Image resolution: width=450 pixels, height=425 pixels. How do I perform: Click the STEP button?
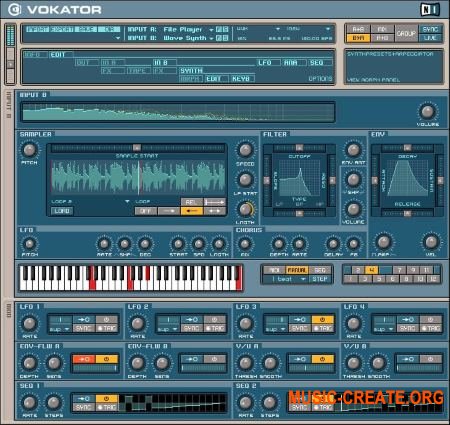click(x=320, y=279)
